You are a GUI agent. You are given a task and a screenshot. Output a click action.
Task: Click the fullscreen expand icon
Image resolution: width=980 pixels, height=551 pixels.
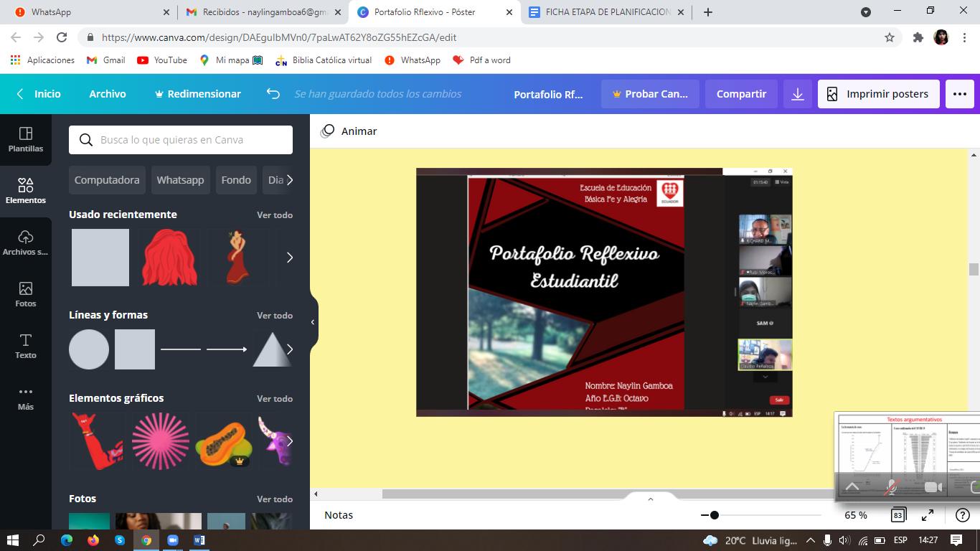[x=928, y=515]
